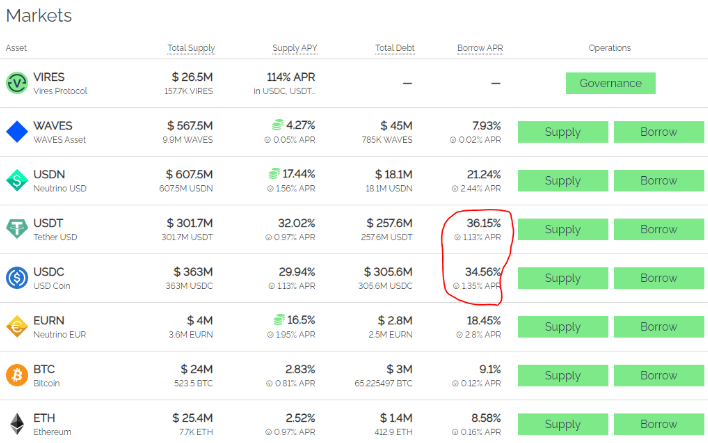Select the USDT asset name
The image size is (708, 443).
coord(48,223)
